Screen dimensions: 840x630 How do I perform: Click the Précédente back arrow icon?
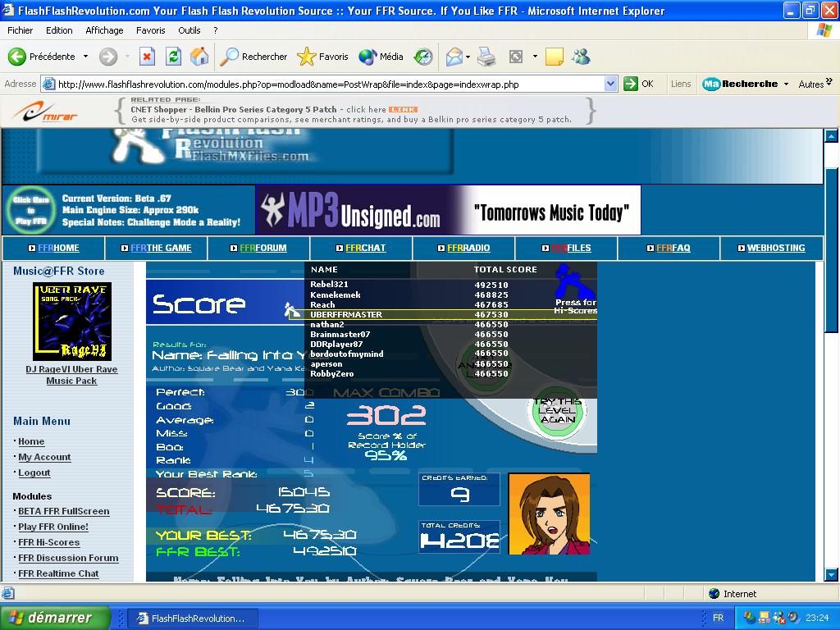(16, 57)
